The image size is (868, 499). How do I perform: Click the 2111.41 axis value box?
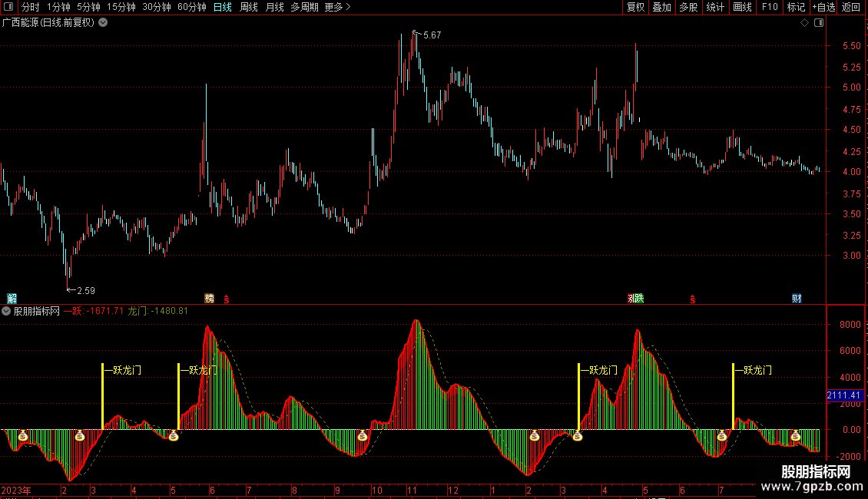coord(844,395)
